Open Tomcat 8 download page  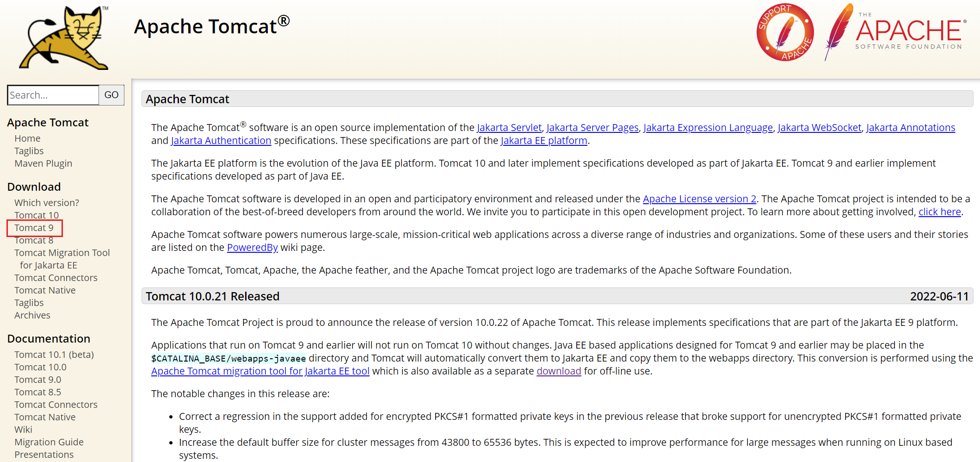click(34, 240)
